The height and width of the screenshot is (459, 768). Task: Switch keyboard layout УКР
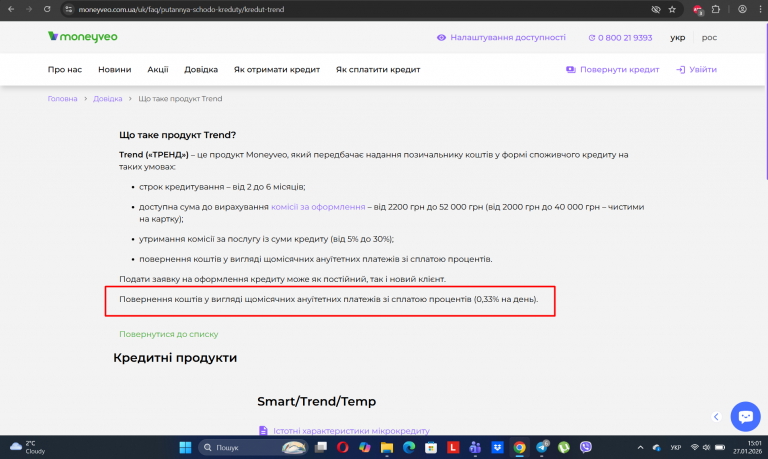(675, 447)
